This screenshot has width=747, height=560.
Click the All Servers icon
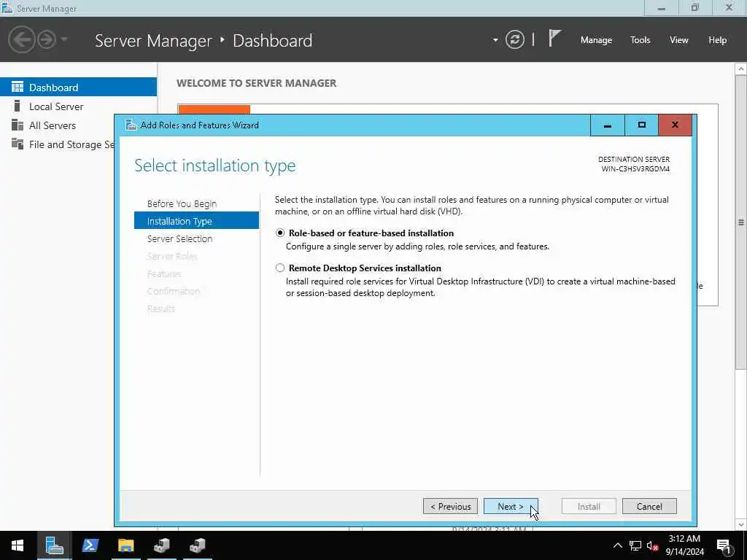click(18, 125)
